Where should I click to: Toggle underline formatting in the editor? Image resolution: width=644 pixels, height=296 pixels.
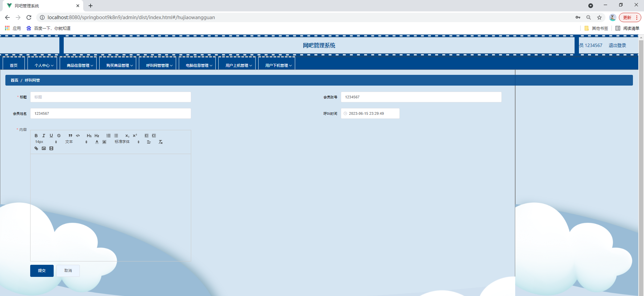pyautogui.click(x=51, y=136)
